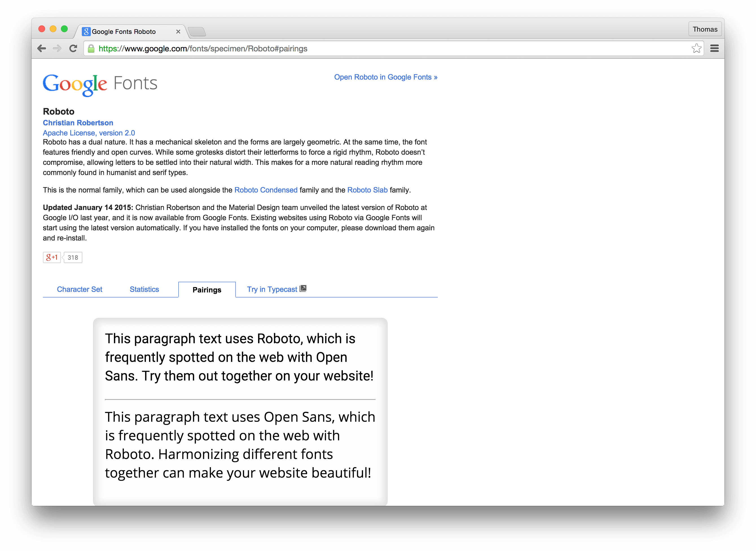Click the yellow minimize window button
This screenshot has height=551, width=756.
[x=53, y=29]
